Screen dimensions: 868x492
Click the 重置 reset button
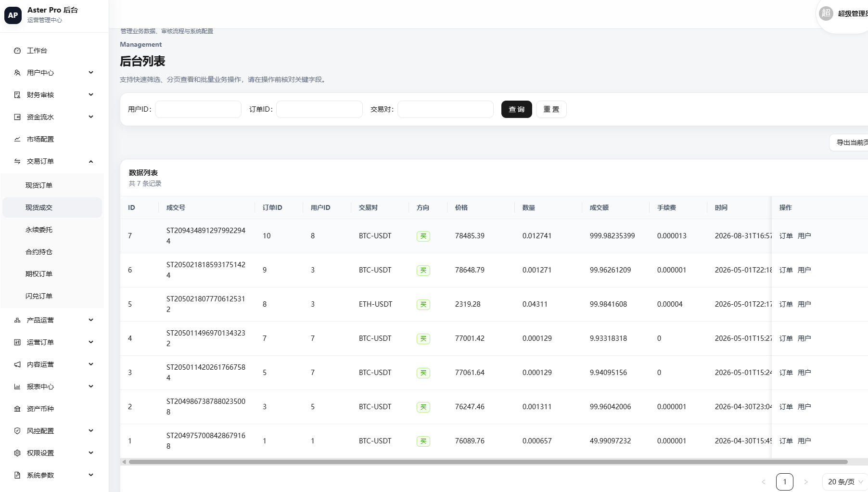(x=551, y=109)
